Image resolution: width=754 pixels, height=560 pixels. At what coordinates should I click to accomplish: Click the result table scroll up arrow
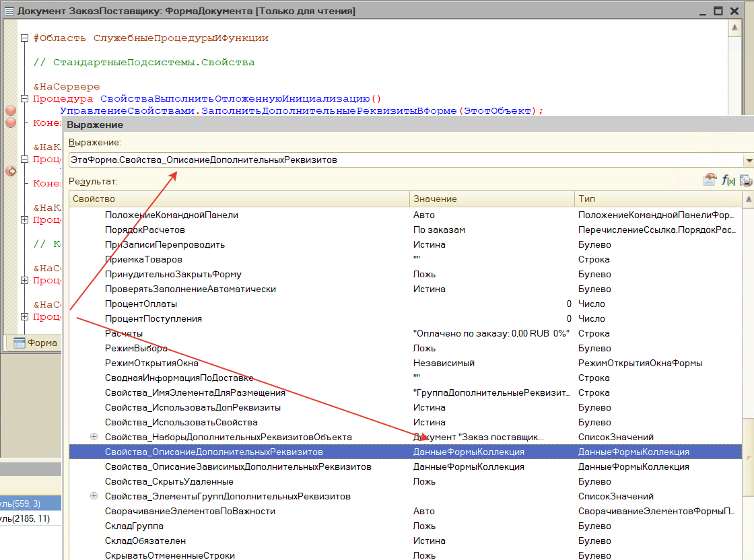(748, 199)
